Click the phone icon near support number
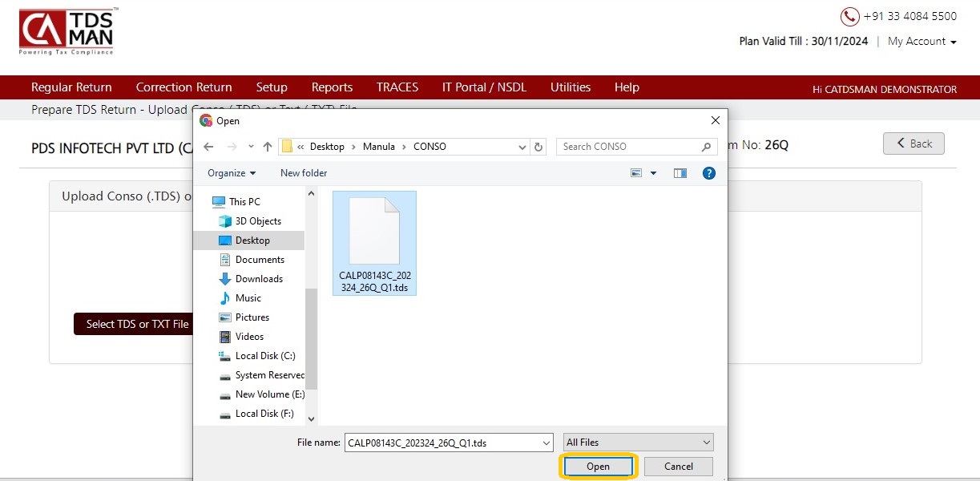Image resolution: width=980 pixels, height=481 pixels. tap(849, 16)
